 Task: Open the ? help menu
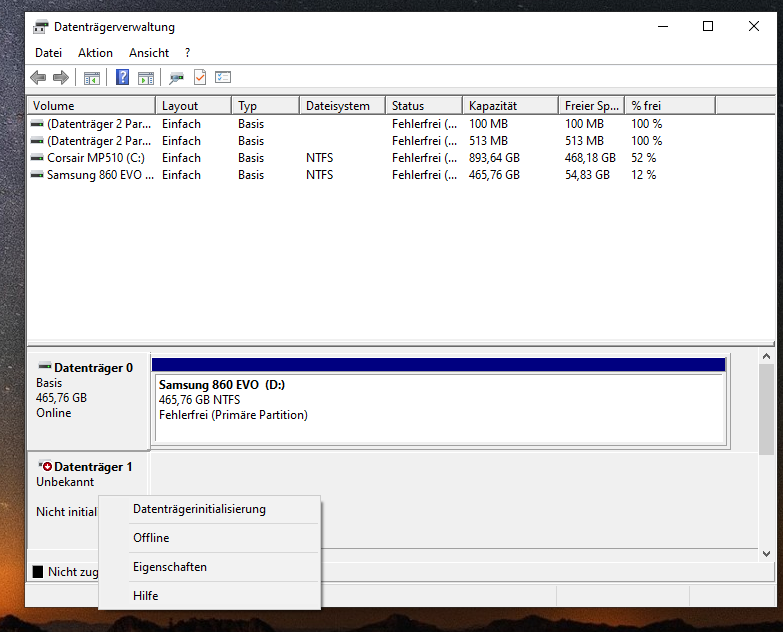(x=187, y=53)
